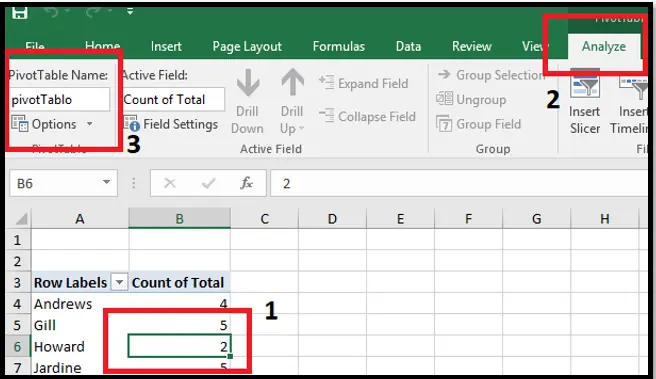Click the Count of Total header cell

click(x=179, y=282)
